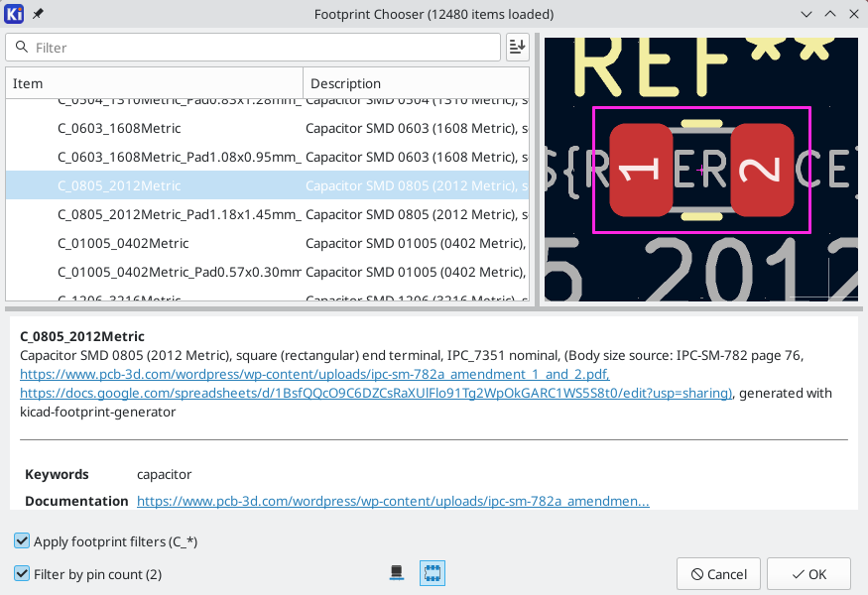
Task: Click pad 1 in footprint preview
Action: [641, 170]
